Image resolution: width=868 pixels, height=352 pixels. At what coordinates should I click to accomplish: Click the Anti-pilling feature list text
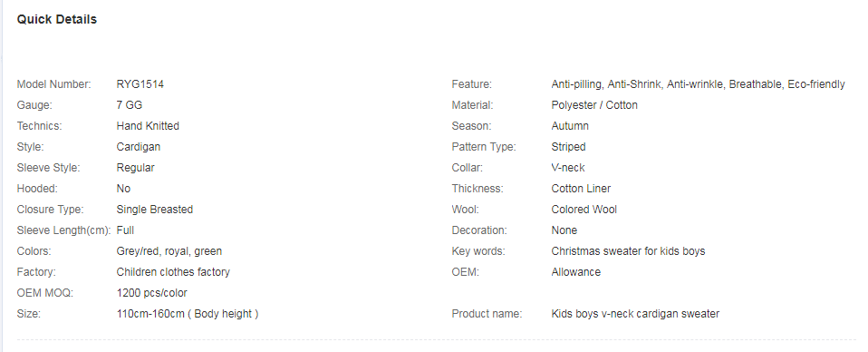[x=698, y=84]
